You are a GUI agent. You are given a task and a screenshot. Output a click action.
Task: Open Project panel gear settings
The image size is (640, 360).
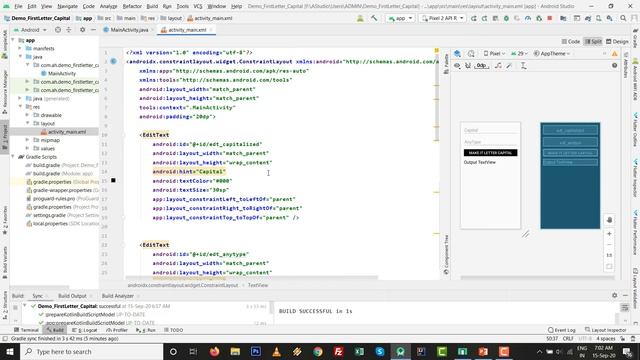82,30
